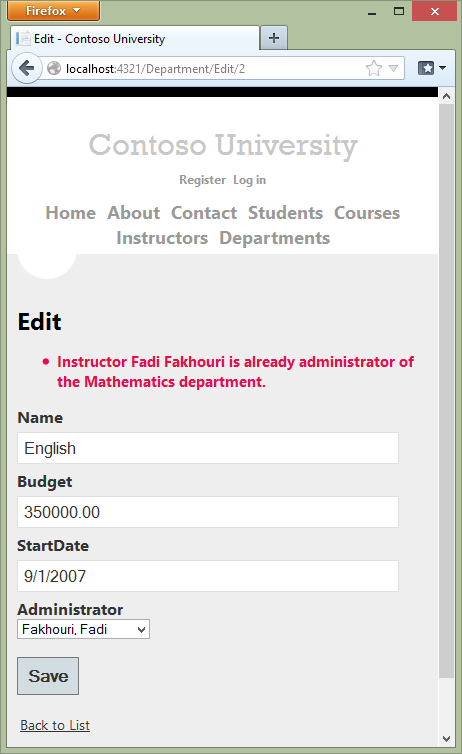
Task: Expand the address bar history dropdown arrow
Action: pyautogui.click(x=393, y=68)
